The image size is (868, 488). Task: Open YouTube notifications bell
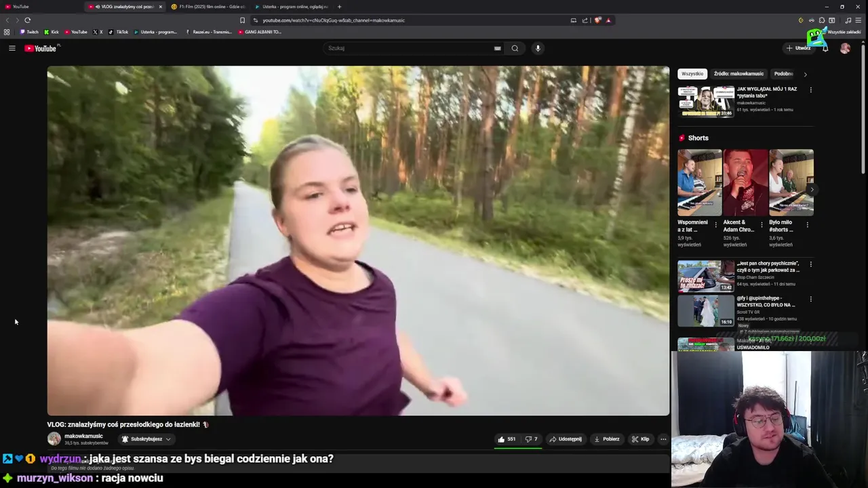point(825,48)
